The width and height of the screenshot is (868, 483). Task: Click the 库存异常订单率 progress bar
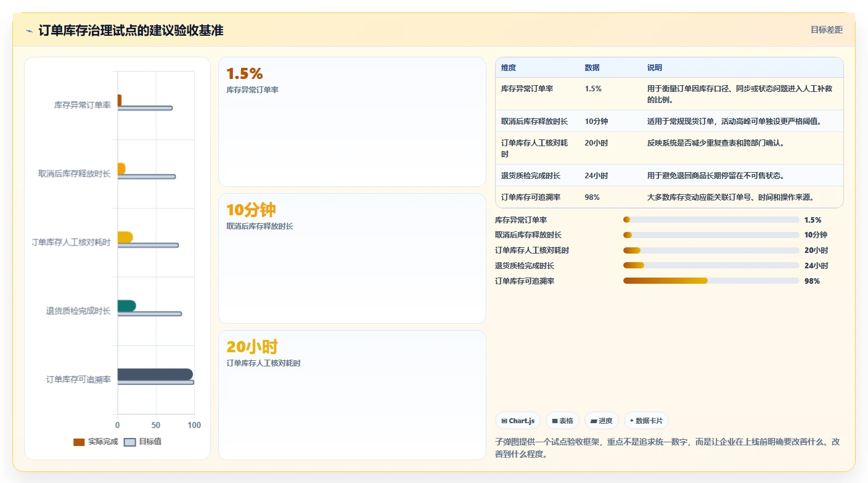click(711, 220)
